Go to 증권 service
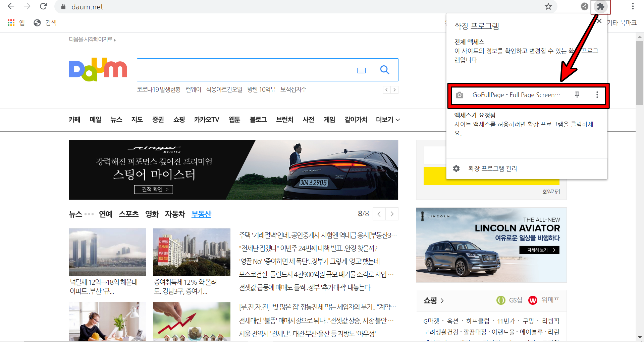The image size is (644, 342). [158, 120]
